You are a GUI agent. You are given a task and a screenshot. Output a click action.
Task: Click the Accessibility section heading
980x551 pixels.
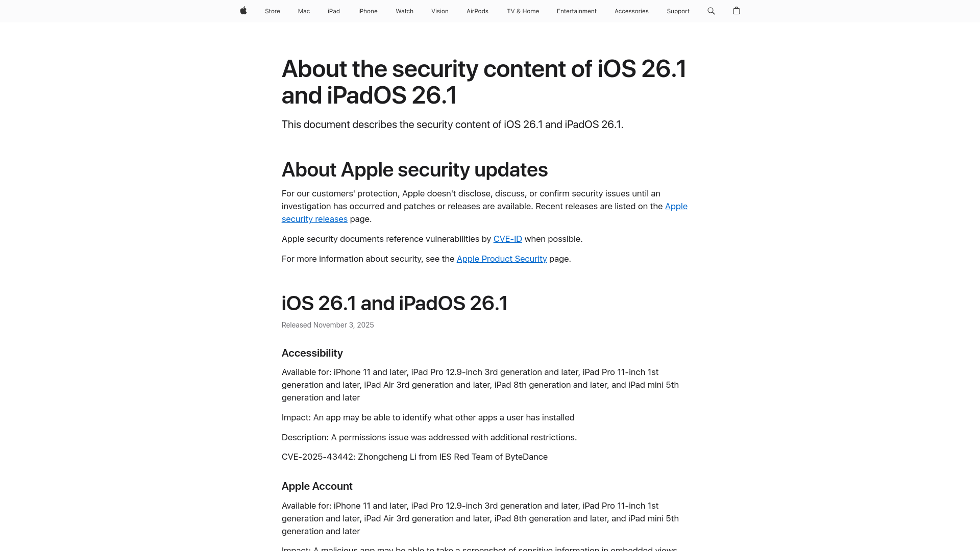(312, 353)
